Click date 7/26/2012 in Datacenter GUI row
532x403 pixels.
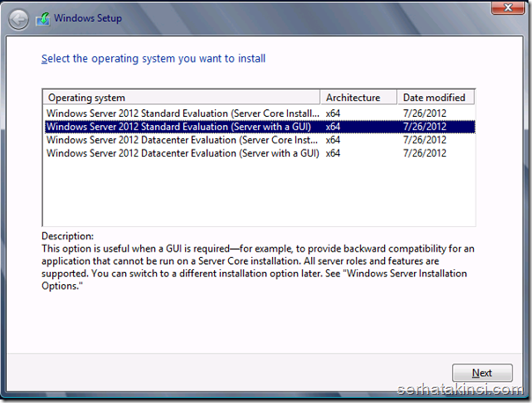click(425, 153)
